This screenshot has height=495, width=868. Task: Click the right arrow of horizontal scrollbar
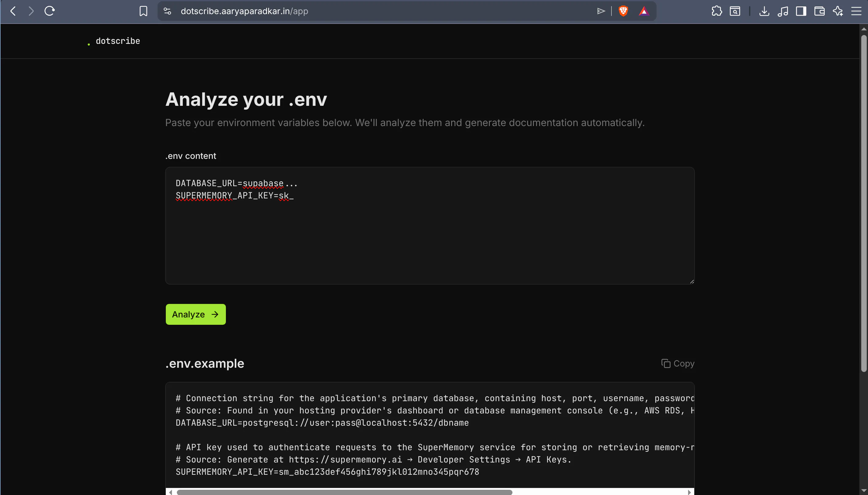[x=689, y=492]
